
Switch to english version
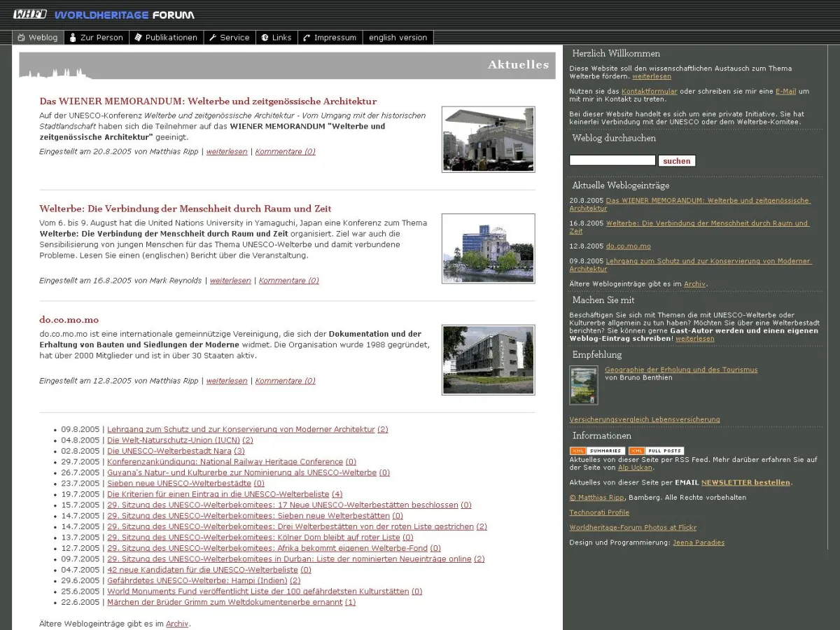click(397, 38)
